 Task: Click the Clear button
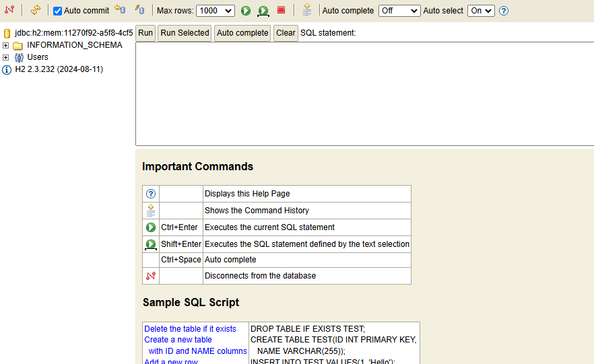[x=286, y=33]
